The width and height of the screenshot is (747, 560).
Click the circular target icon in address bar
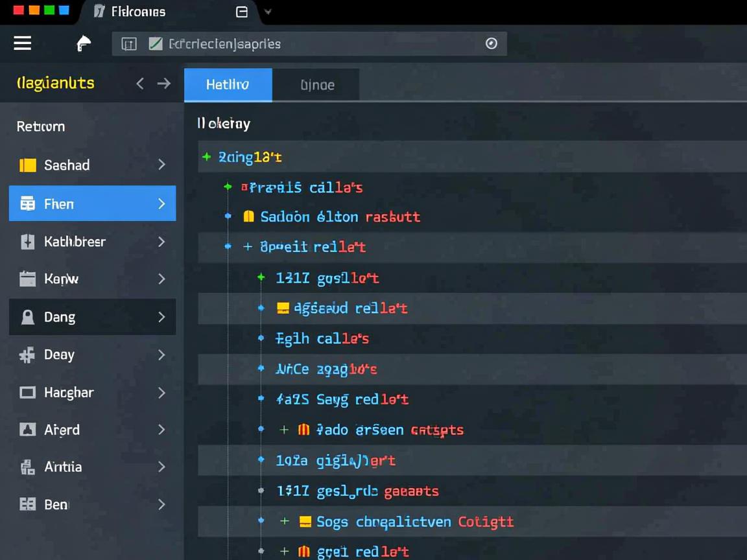pos(492,43)
